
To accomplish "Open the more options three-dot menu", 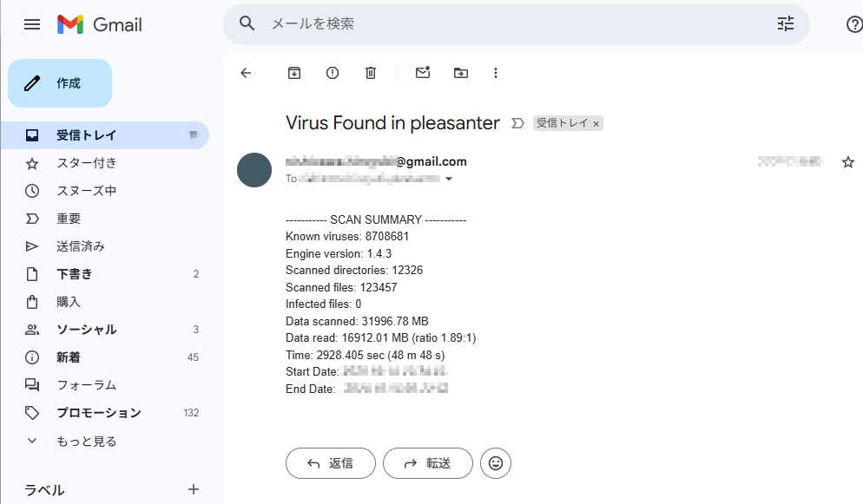I will (x=496, y=73).
